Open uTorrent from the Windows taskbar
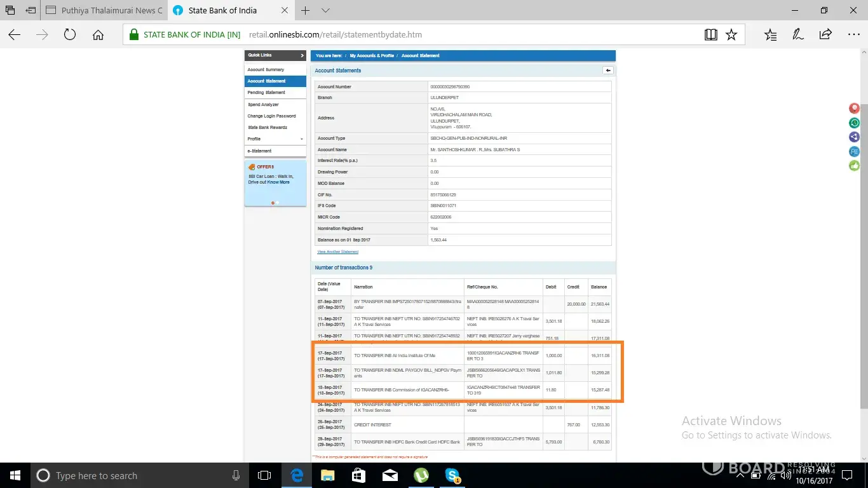868x488 pixels. click(x=421, y=475)
